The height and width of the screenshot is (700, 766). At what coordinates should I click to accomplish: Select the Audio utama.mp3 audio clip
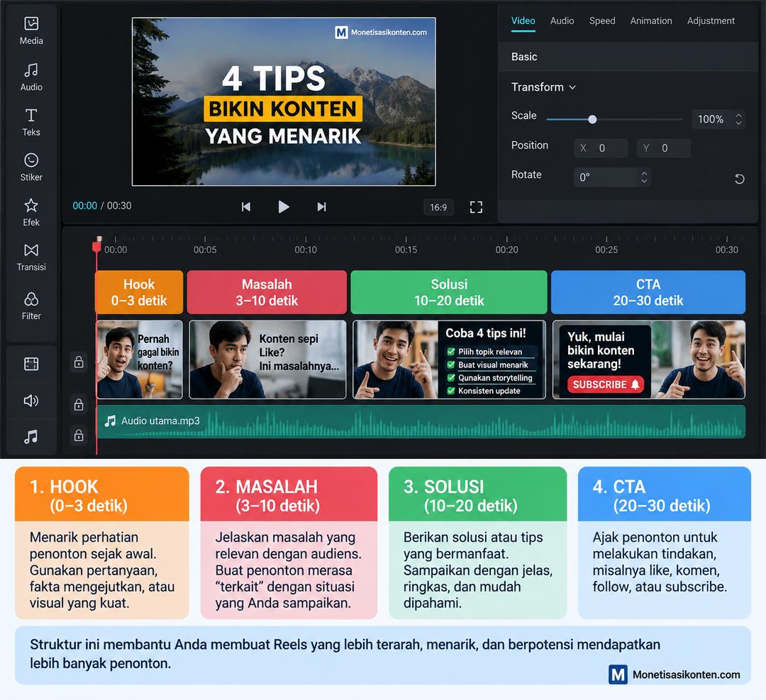pyautogui.click(x=421, y=421)
